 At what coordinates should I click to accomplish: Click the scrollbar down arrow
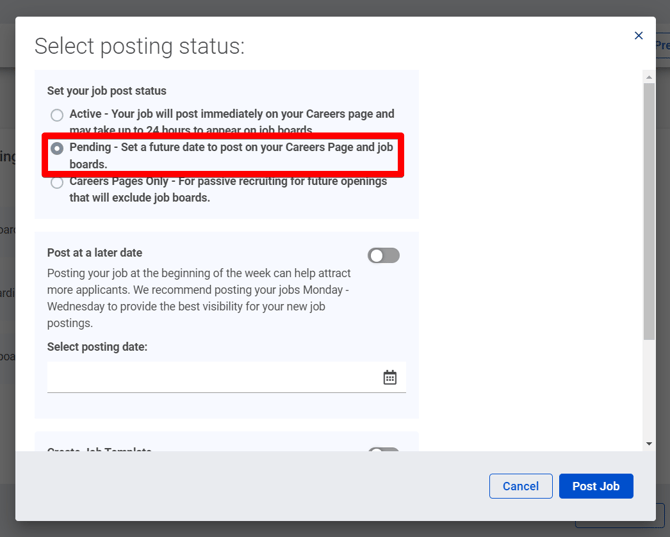649,443
